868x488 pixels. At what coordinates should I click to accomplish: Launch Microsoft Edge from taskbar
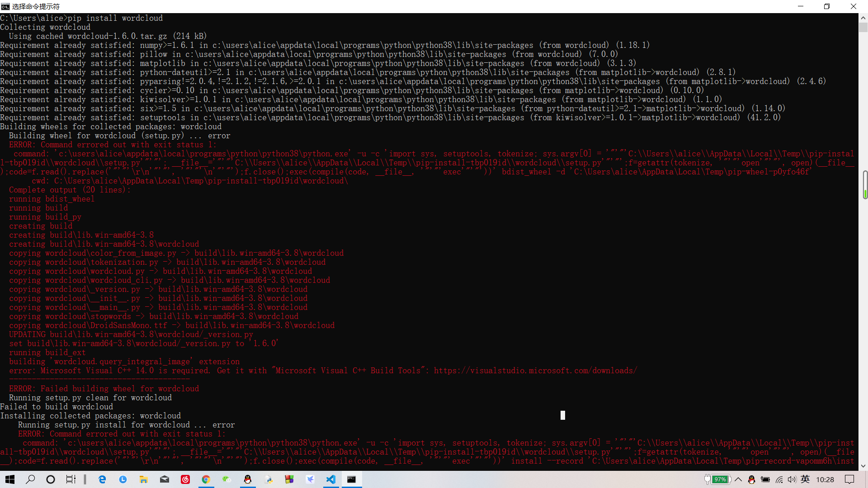pos(102,479)
